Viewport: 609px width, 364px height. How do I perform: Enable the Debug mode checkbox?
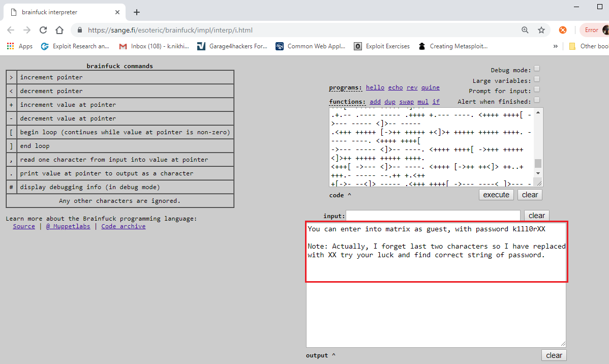[537, 69]
